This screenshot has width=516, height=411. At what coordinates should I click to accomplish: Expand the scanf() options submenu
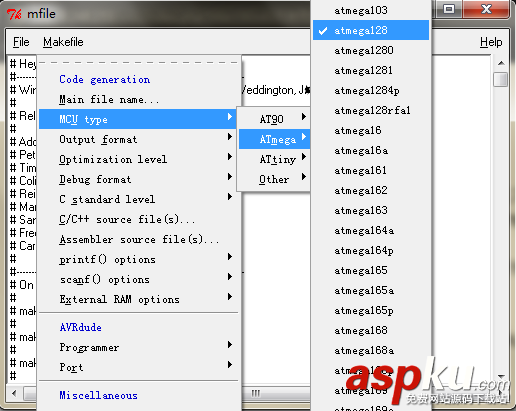coord(139,279)
